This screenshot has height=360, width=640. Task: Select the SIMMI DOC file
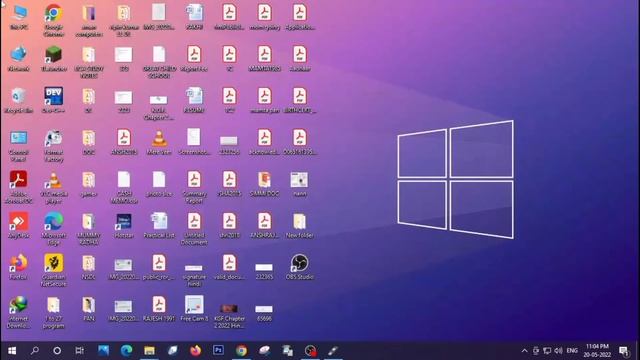click(x=264, y=184)
